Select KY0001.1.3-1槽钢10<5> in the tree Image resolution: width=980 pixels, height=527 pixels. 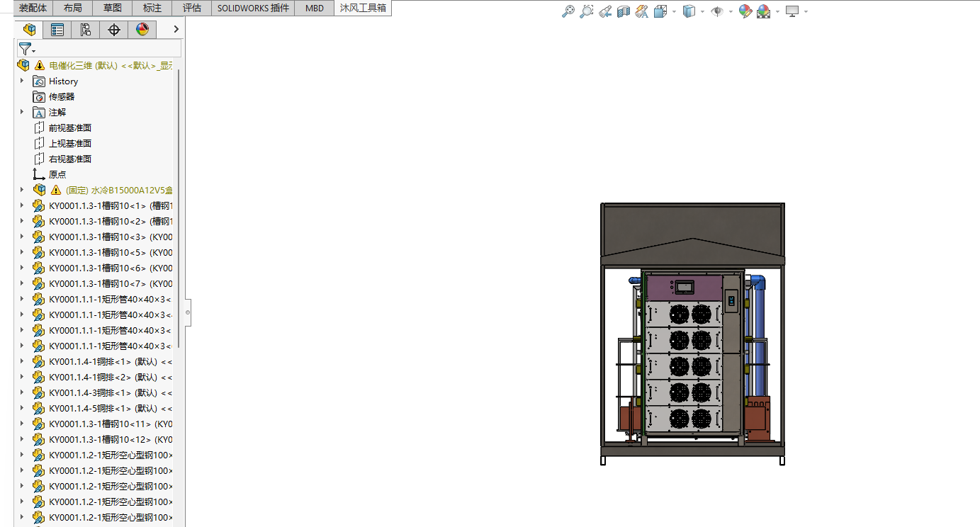[x=111, y=252]
